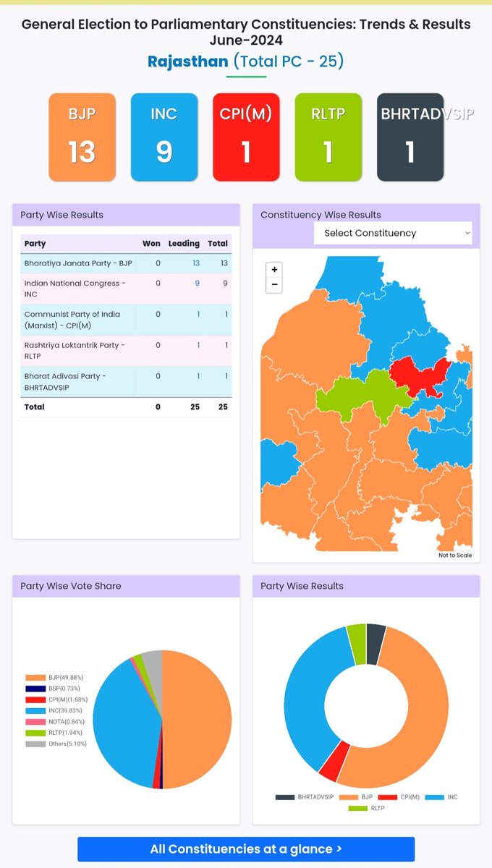The height and width of the screenshot is (868, 492).
Task: Click the CPI(M) 1 seat card
Action: pyautogui.click(x=246, y=137)
